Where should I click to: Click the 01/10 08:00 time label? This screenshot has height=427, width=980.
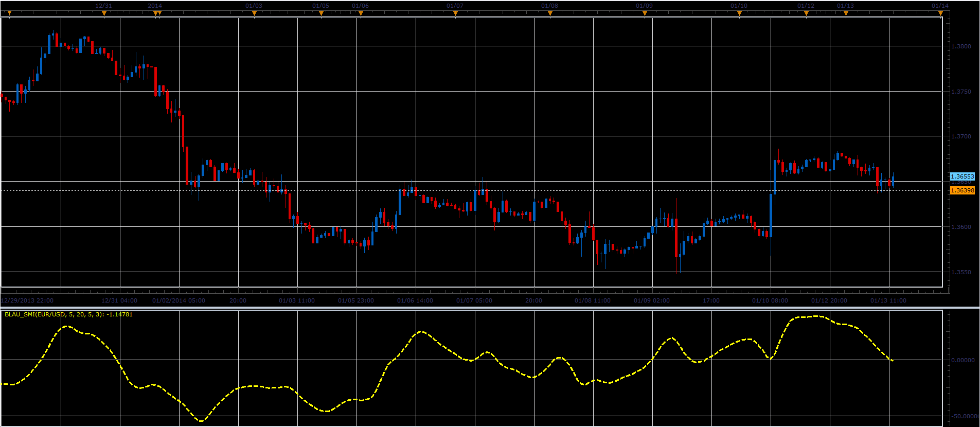pyautogui.click(x=770, y=300)
